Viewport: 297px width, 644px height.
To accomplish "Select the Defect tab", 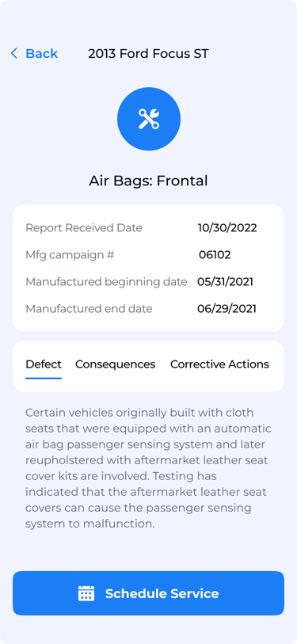I will point(44,364).
